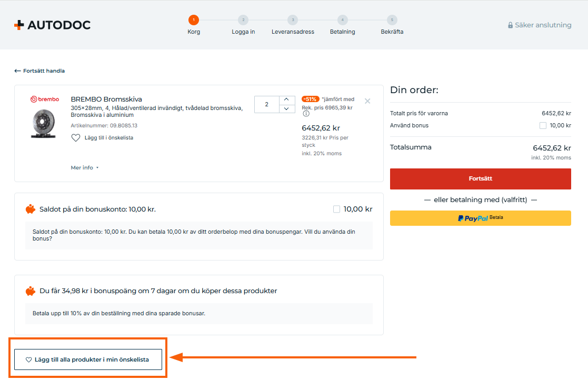Click the quantity input field
Screen dimensions: 588x380
click(x=266, y=104)
